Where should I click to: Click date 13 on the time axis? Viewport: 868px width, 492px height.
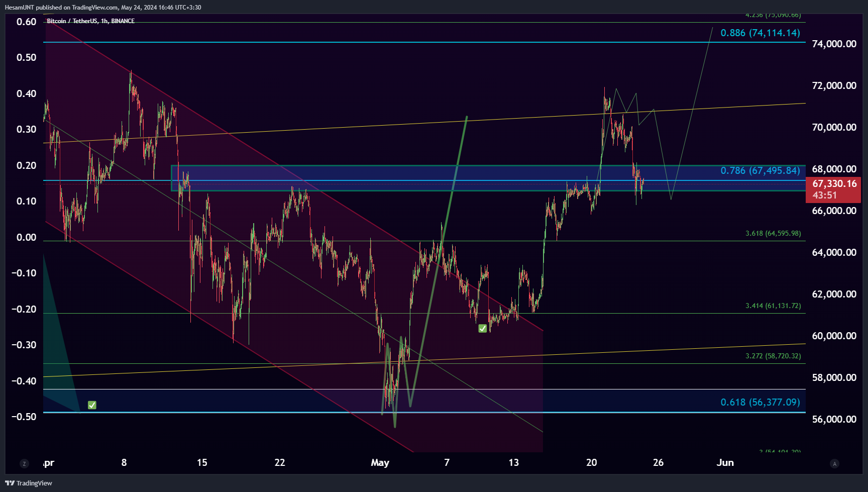point(513,462)
